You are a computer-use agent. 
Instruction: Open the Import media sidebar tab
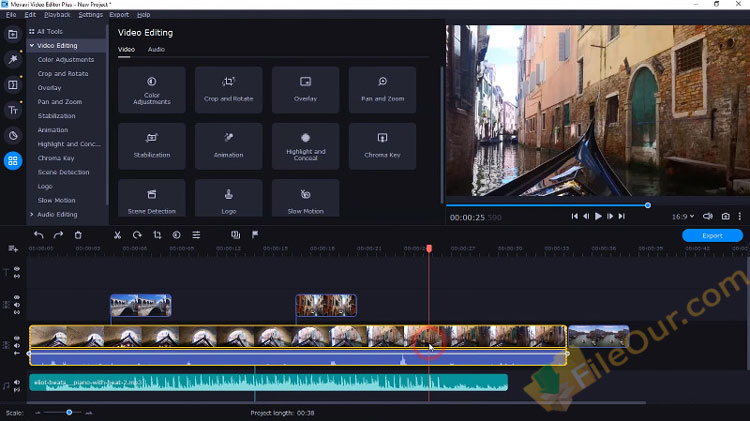pyautogui.click(x=13, y=34)
